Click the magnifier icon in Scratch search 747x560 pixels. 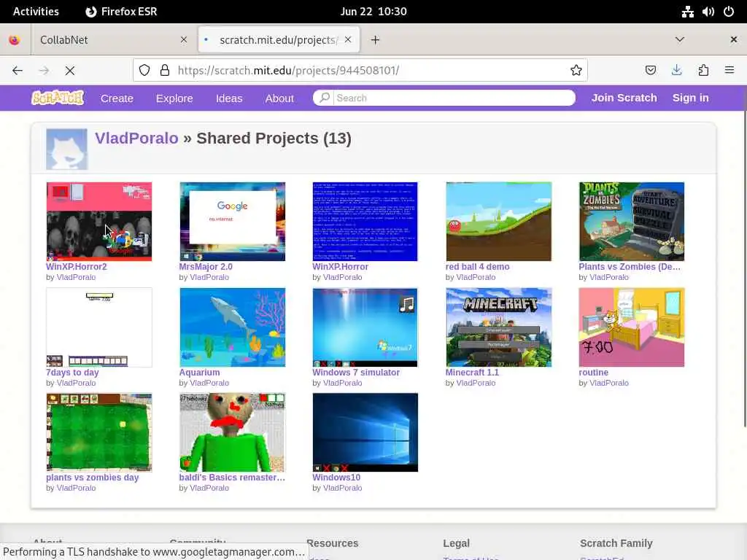point(325,98)
